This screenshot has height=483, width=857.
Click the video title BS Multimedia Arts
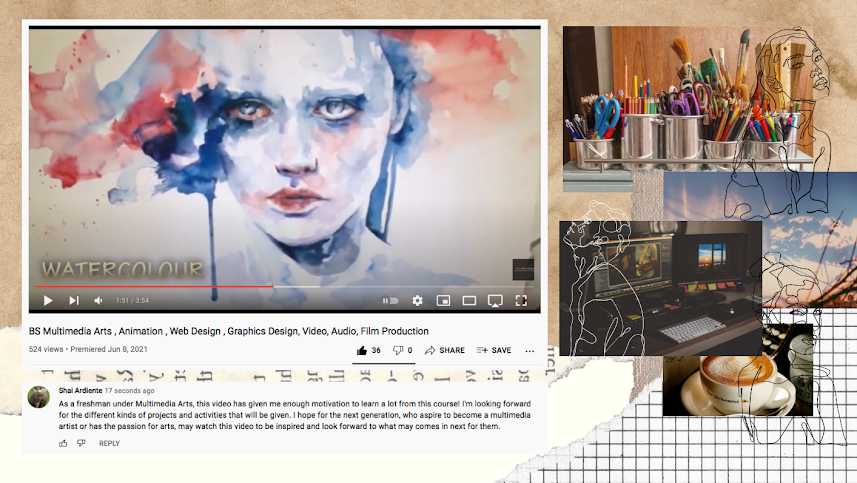(228, 331)
